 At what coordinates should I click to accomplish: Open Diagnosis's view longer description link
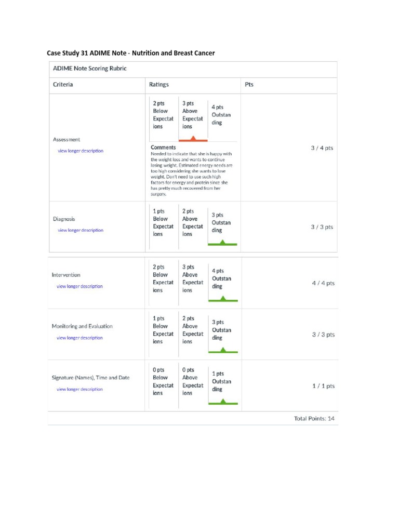coord(80,230)
